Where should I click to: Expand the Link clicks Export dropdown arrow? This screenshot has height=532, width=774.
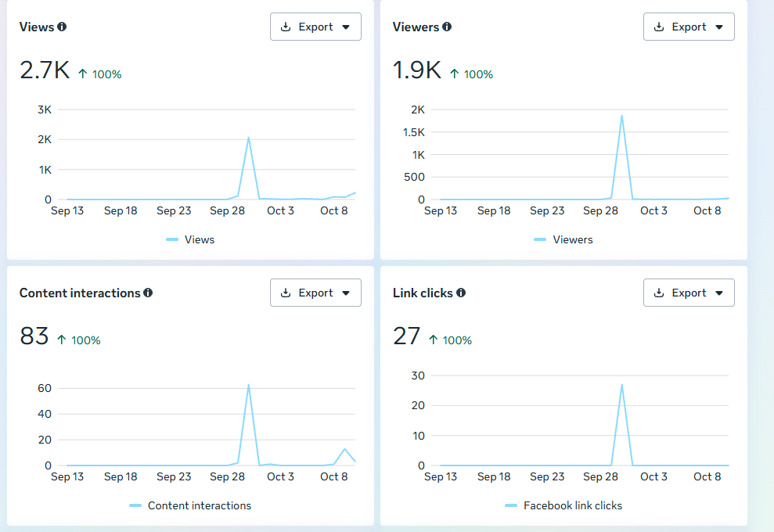tap(719, 293)
